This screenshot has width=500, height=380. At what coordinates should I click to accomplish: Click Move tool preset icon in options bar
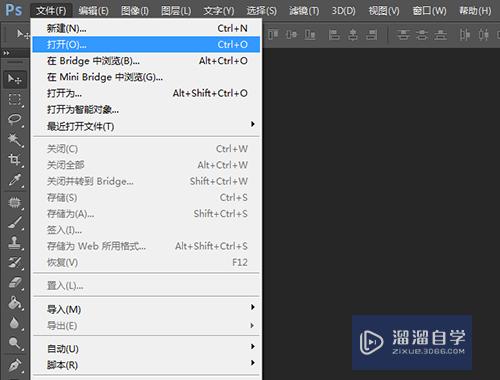(x=23, y=34)
